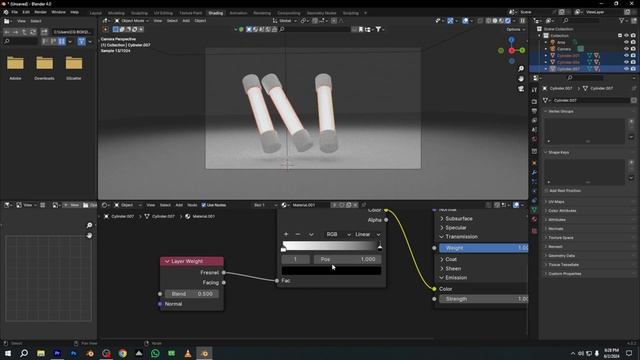Click the blue Z axis gizmo circle
640x360 pixels.
click(x=511, y=40)
